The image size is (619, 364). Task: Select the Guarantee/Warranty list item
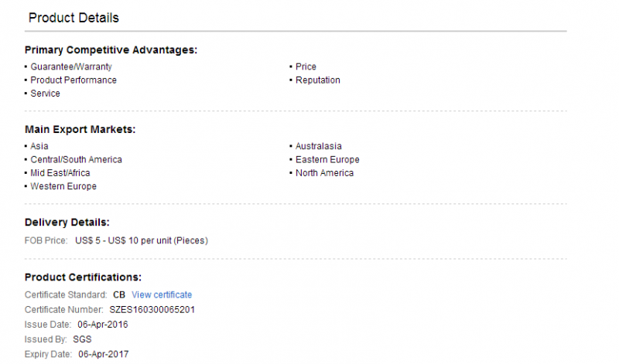pyautogui.click(x=71, y=66)
